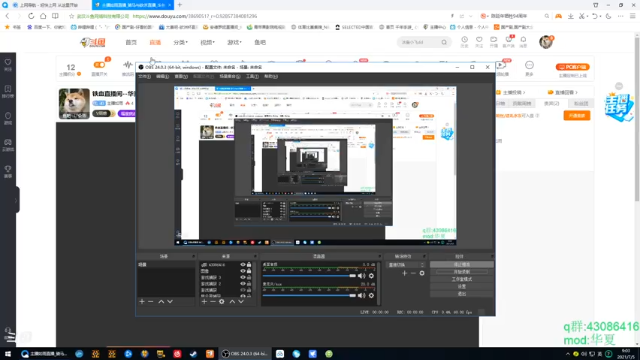Open scene transition settings gear icon
Viewport: 640px width, 360px height.
coord(422,273)
